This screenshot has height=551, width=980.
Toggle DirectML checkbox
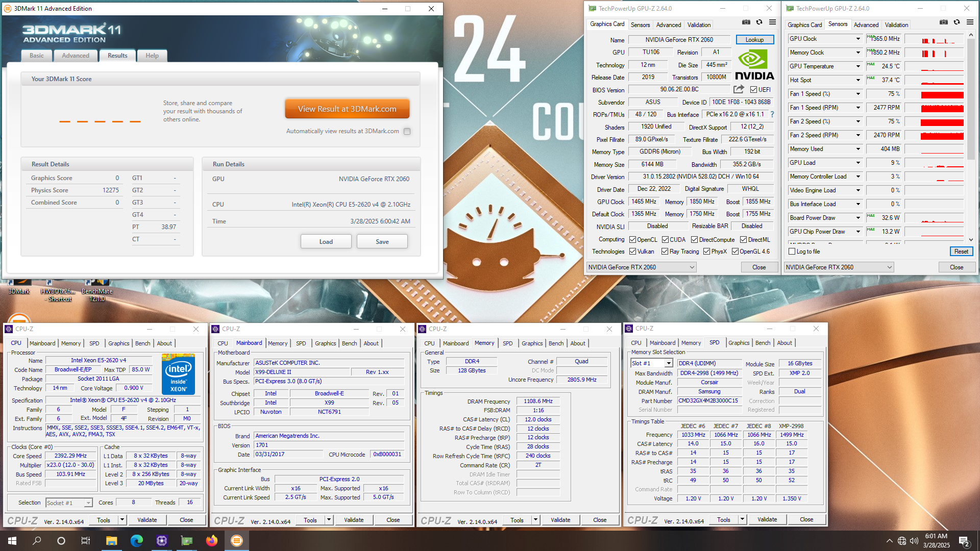(743, 240)
